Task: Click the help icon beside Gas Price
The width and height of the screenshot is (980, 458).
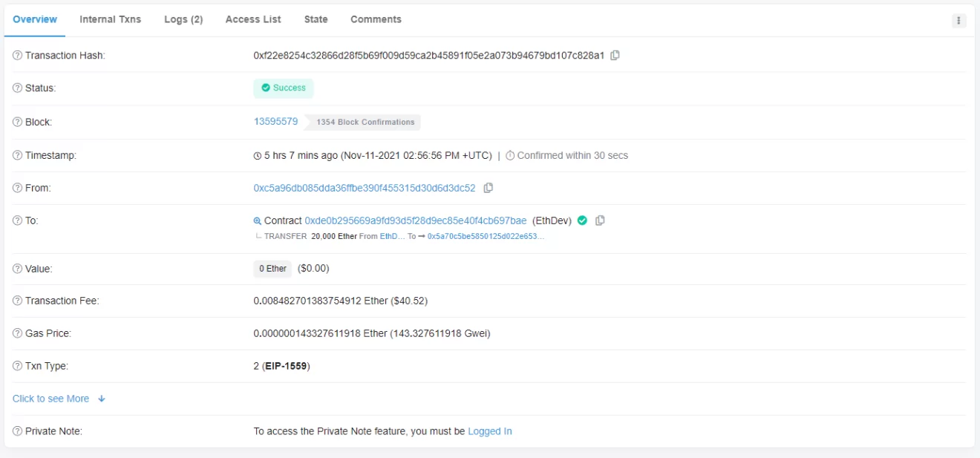Action: point(18,334)
